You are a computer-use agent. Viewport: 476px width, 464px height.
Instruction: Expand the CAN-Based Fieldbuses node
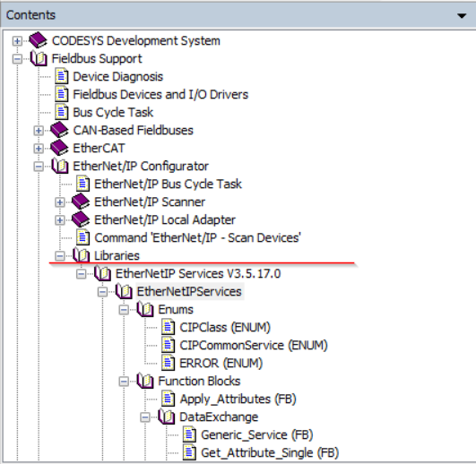[x=39, y=131]
